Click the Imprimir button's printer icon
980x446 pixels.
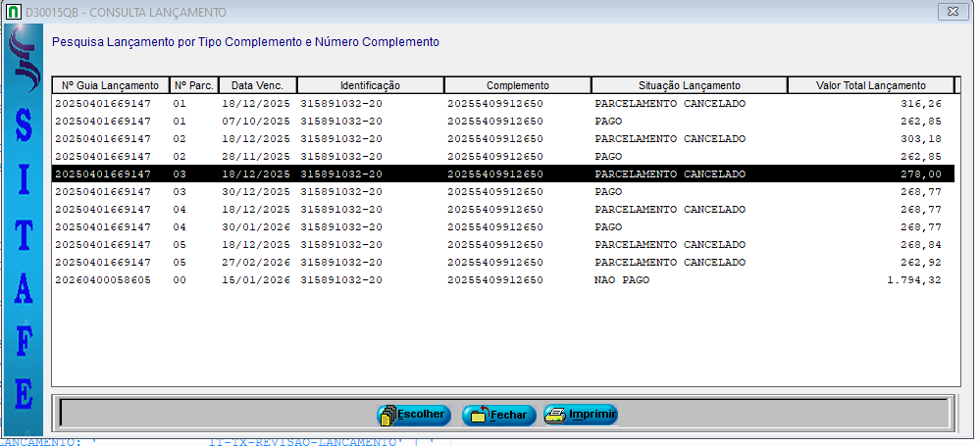555,415
